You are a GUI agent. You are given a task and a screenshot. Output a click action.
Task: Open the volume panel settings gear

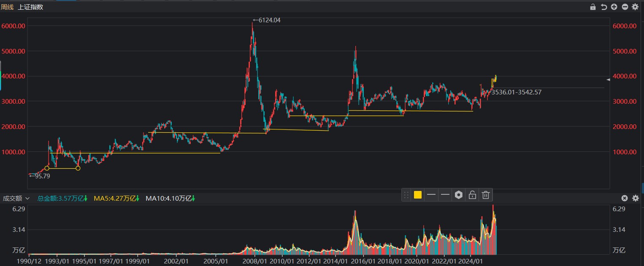[x=635, y=198]
